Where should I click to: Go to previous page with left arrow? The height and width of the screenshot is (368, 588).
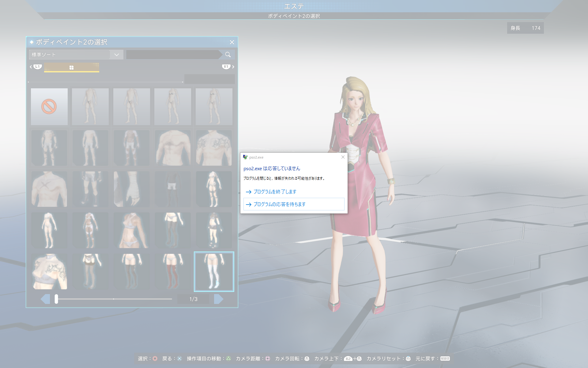[x=45, y=299]
